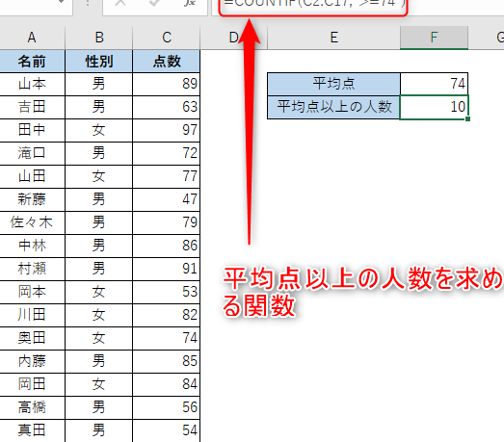Click the active cell showing 10
This screenshot has width=504, height=442.
point(434,107)
